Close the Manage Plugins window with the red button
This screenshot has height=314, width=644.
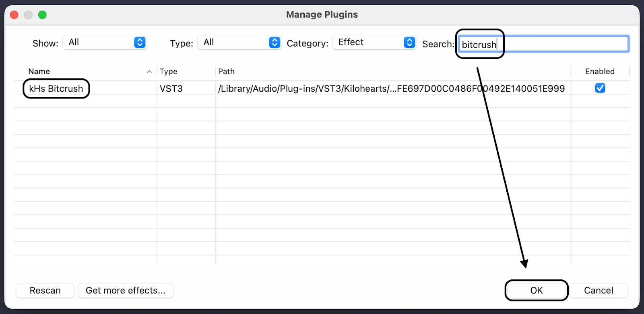point(14,15)
